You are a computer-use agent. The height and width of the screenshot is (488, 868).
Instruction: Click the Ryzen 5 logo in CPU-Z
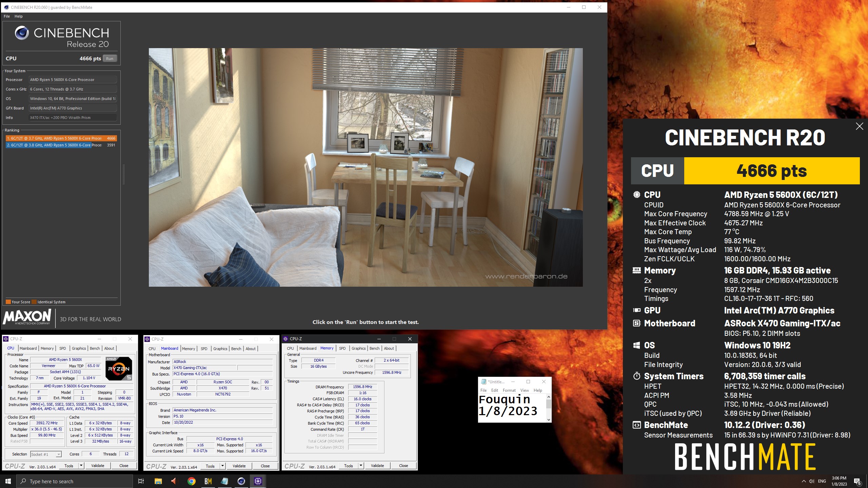(119, 369)
